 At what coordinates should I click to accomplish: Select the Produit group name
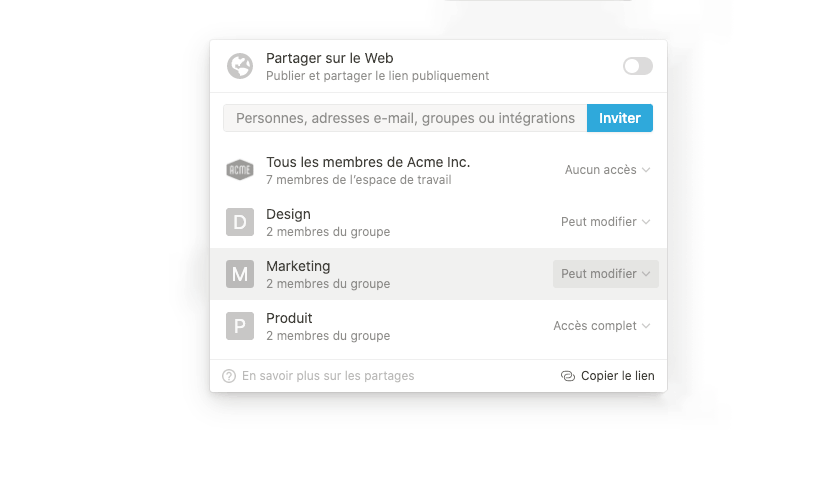click(x=289, y=318)
